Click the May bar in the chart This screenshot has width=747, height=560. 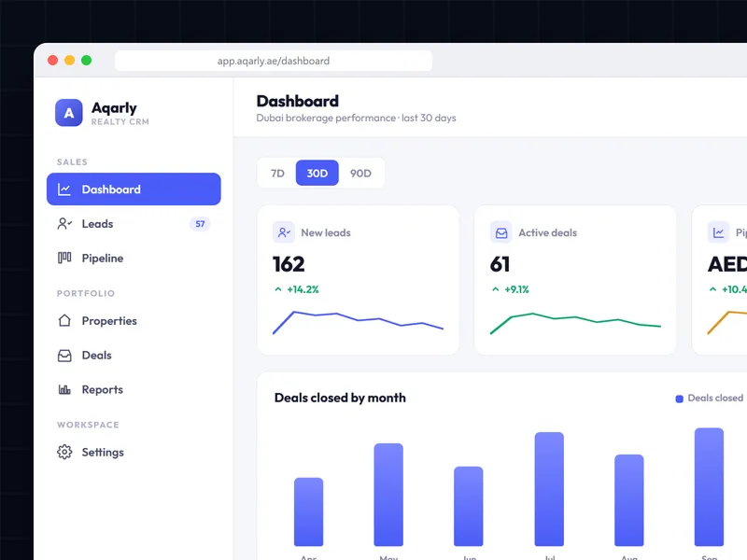(388, 495)
